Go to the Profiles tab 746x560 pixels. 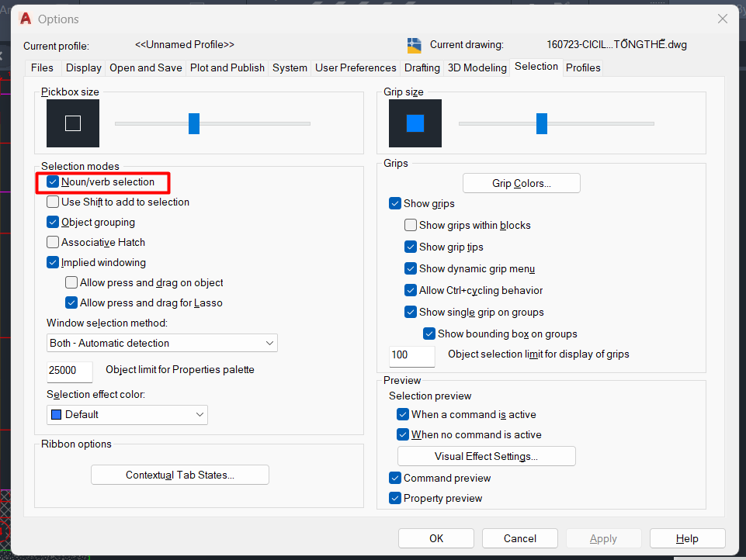[x=583, y=67]
